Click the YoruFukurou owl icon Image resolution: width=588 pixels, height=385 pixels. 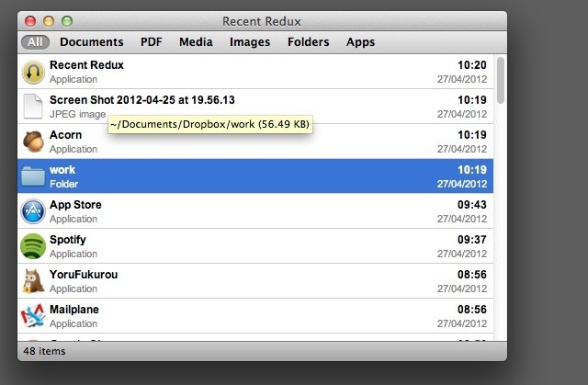click(33, 281)
